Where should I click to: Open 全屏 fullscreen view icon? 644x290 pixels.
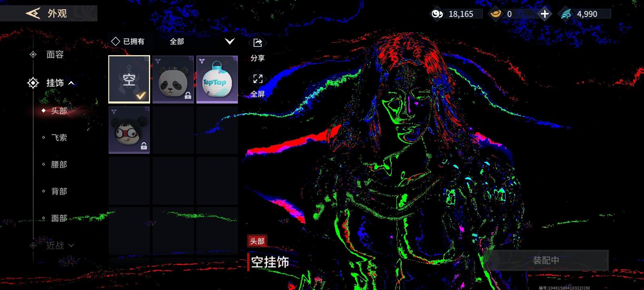pyautogui.click(x=258, y=79)
